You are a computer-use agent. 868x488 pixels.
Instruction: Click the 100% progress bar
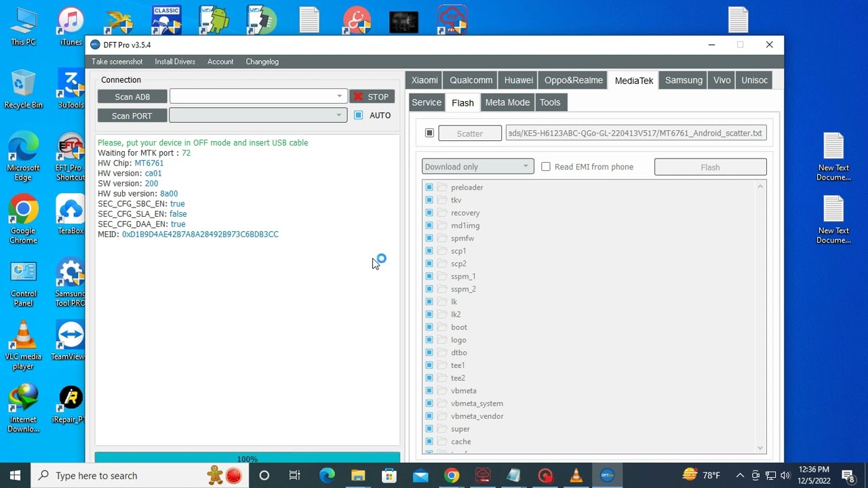[248, 459]
